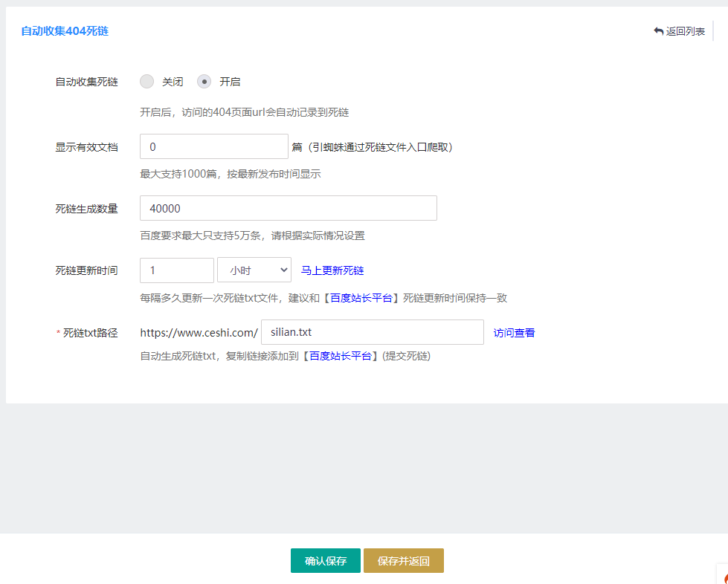The height and width of the screenshot is (584, 728).
Task: Click the 百度要求最大只支持5万条 hint text
Action: [253, 236]
